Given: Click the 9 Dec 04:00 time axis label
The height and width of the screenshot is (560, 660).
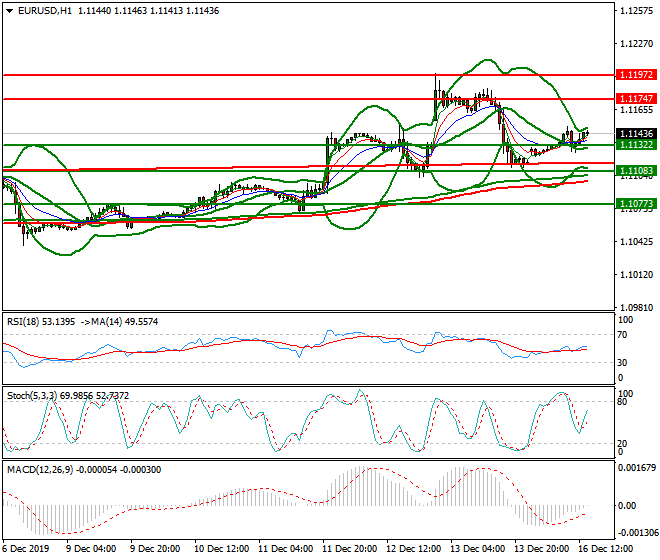Looking at the screenshot, I should tap(91, 549).
